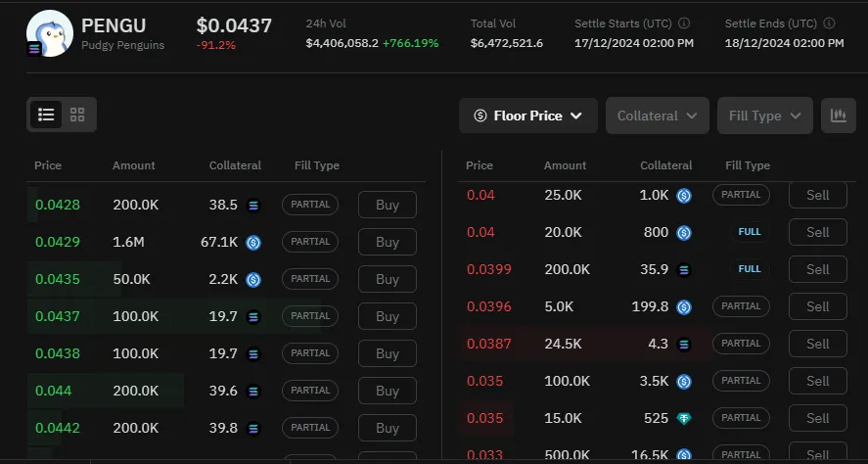Click the PENGU penguin avatar icon
The width and height of the screenshot is (868, 464).
click(50, 33)
